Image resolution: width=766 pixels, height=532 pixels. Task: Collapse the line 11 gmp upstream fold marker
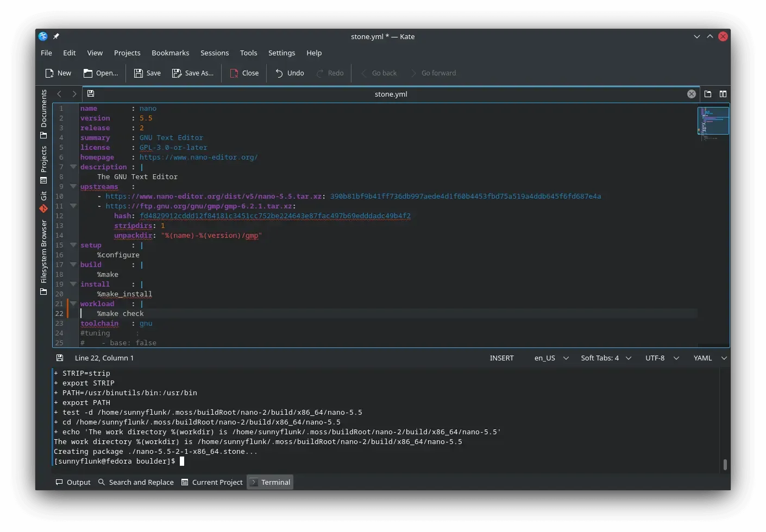tap(73, 206)
